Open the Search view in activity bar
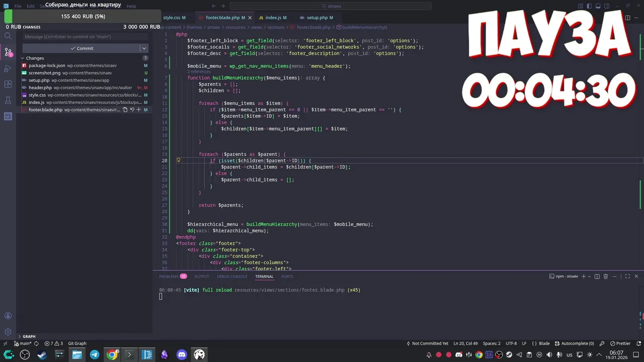 8,36
